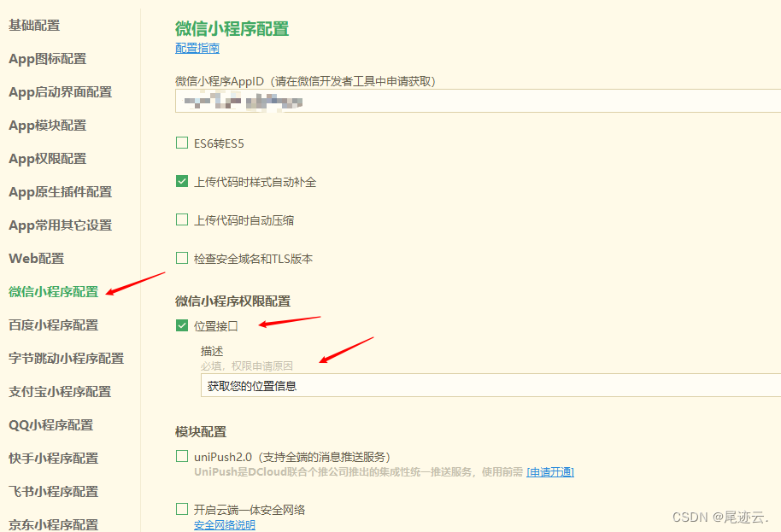Open the 配置指南 link
The height and width of the screenshot is (532, 781).
click(197, 49)
